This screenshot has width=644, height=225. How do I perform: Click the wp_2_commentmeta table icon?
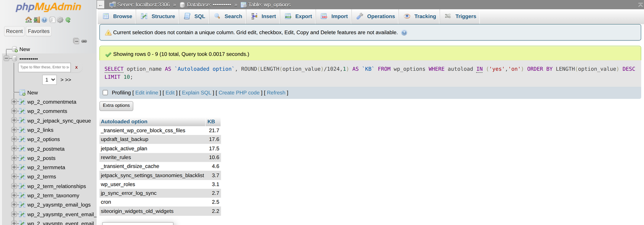point(22,102)
